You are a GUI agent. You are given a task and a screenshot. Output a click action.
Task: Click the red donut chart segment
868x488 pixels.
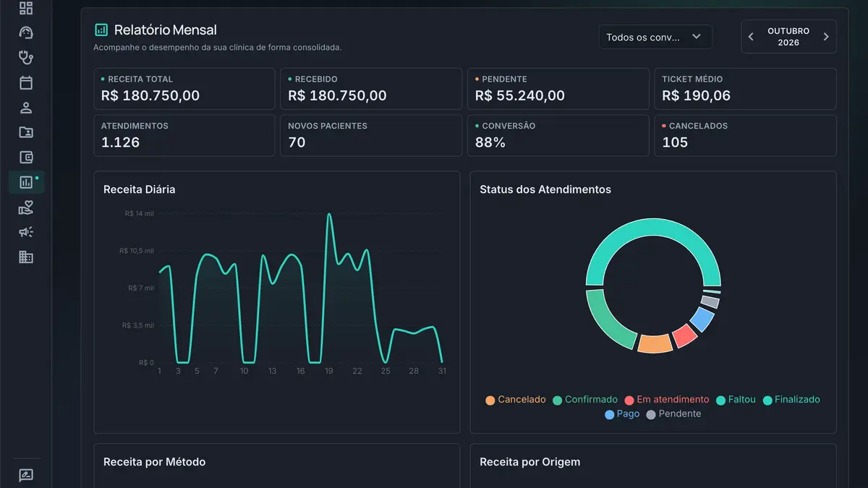tap(684, 335)
